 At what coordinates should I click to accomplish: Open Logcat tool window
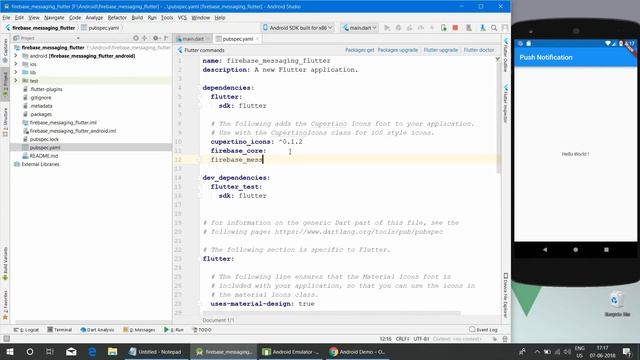click(27, 329)
